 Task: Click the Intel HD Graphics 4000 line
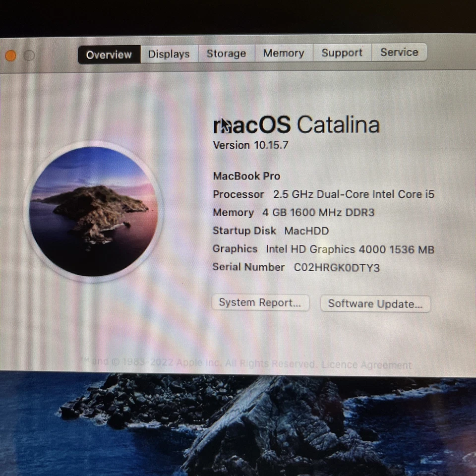(x=323, y=249)
